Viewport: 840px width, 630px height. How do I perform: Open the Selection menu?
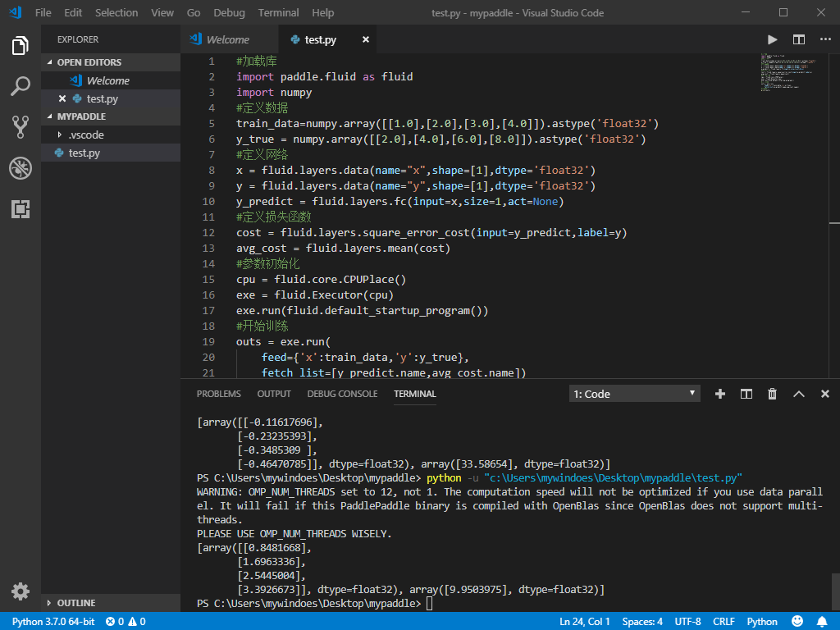point(116,13)
